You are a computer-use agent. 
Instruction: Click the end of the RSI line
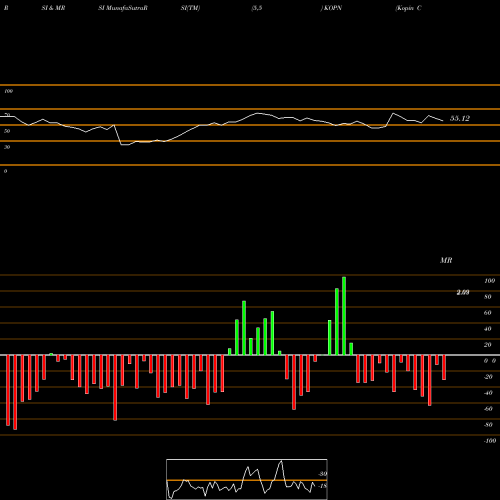[443, 121]
